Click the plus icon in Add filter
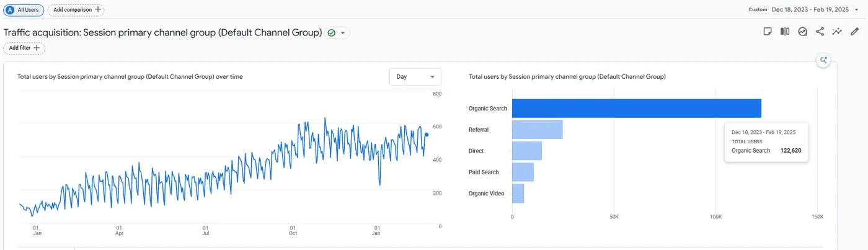This screenshot has height=250, width=868. 37,48
